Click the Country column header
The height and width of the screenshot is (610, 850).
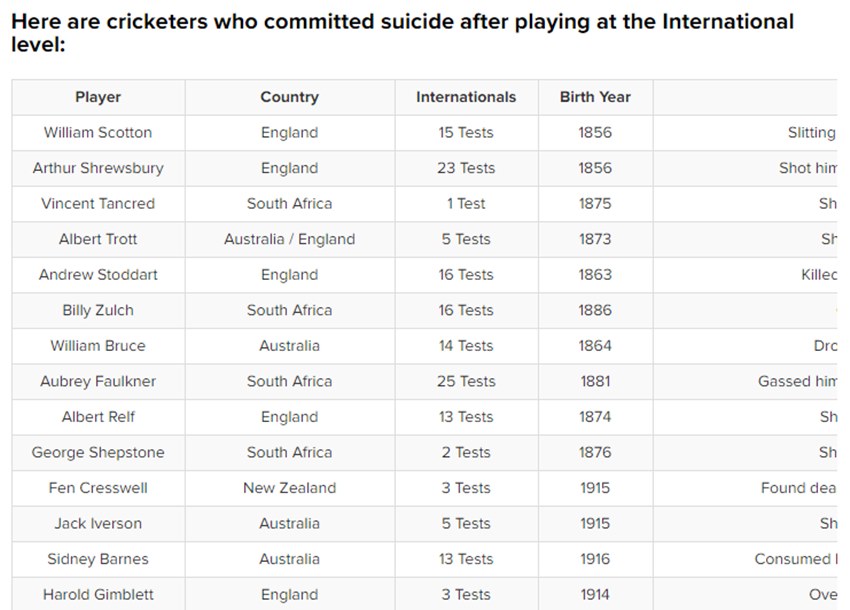289,97
